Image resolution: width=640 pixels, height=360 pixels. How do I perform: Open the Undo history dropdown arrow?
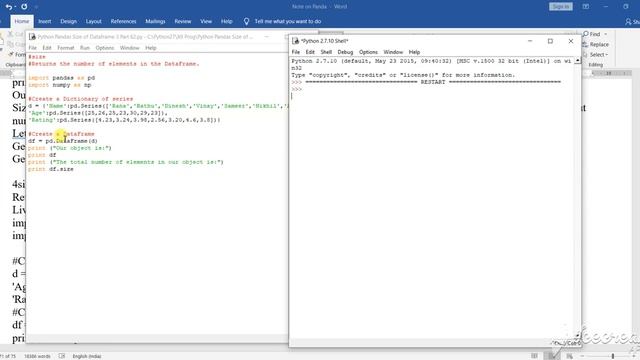coord(15,7)
